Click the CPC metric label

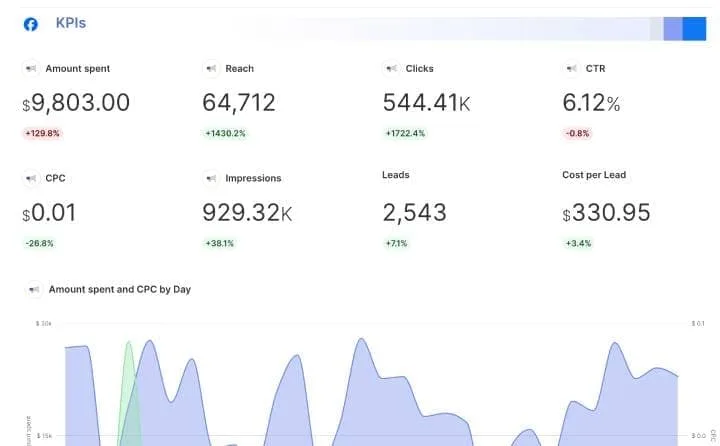(x=55, y=178)
